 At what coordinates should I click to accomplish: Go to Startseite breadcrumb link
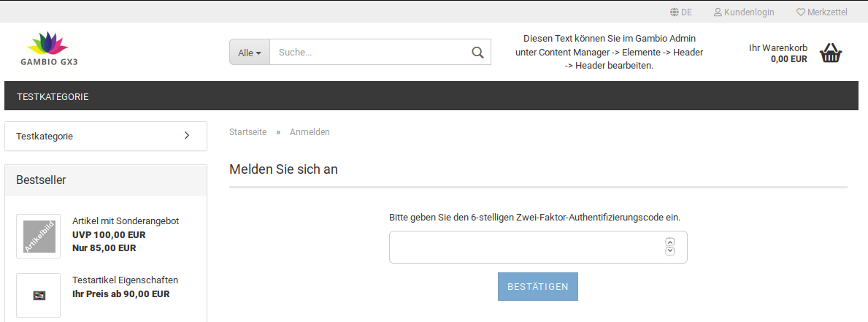pyautogui.click(x=248, y=132)
